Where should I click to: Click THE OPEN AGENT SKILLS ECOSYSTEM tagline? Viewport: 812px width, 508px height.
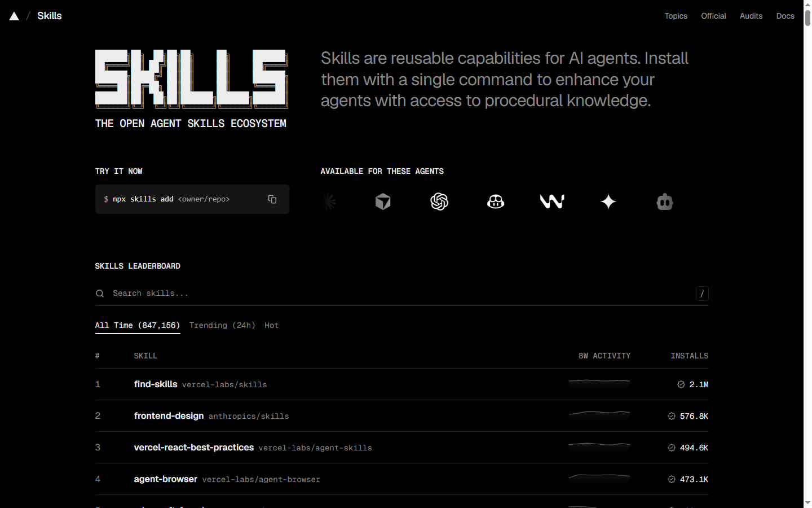[x=191, y=123]
